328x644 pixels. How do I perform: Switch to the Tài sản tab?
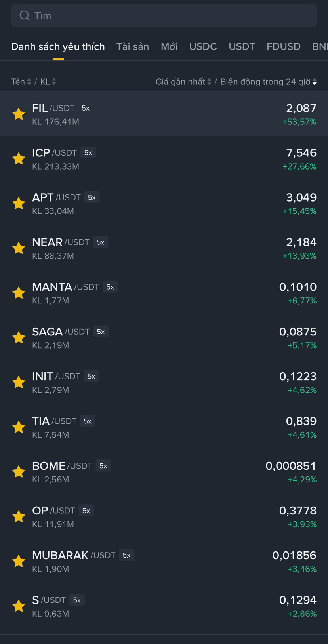pos(133,46)
